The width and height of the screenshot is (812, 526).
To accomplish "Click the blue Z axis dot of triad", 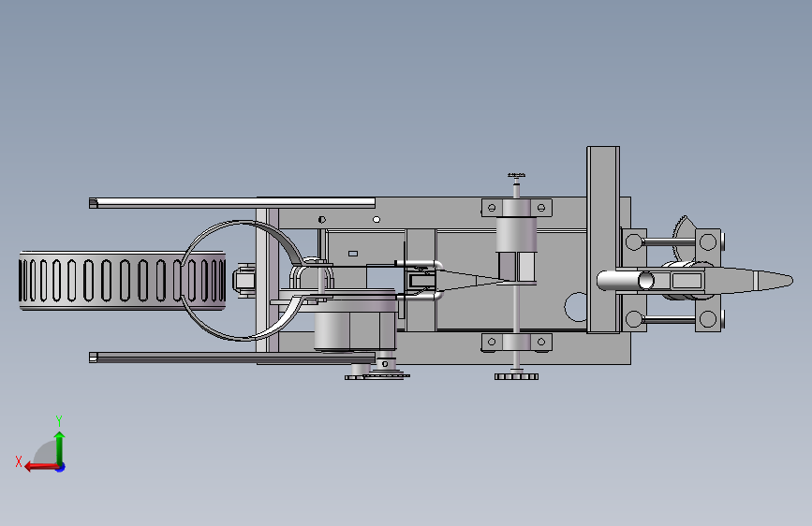I will tap(61, 467).
